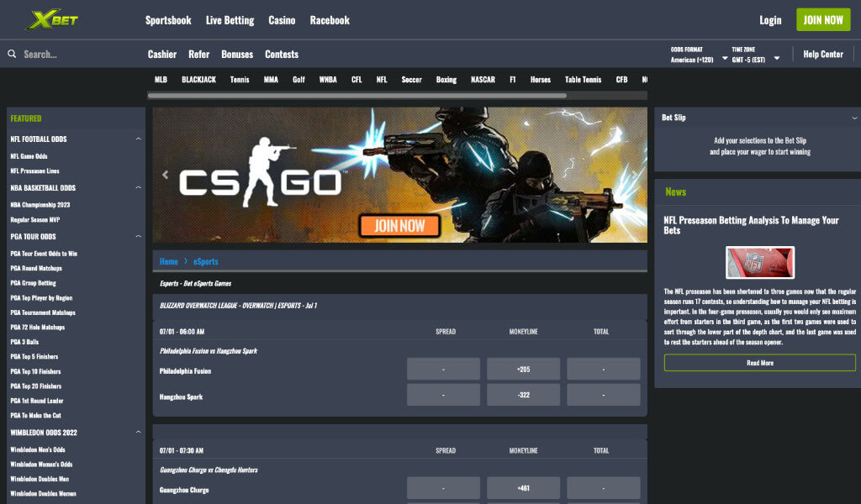The height and width of the screenshot is (504, 861).
Task: Select CFL sport tab
Action: click(357, 80)
